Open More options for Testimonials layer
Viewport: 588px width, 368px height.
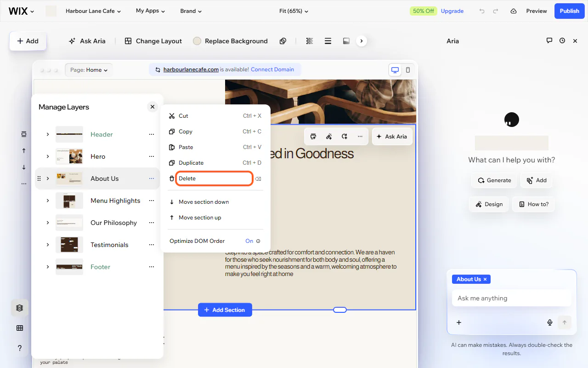click(152, 245)
